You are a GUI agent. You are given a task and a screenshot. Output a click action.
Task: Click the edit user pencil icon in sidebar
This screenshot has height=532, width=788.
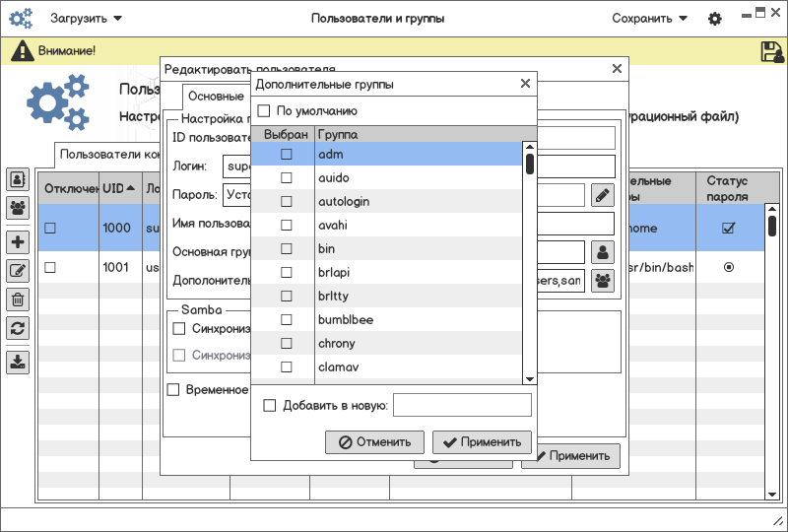pyautogui.click(x=18, y=271)
